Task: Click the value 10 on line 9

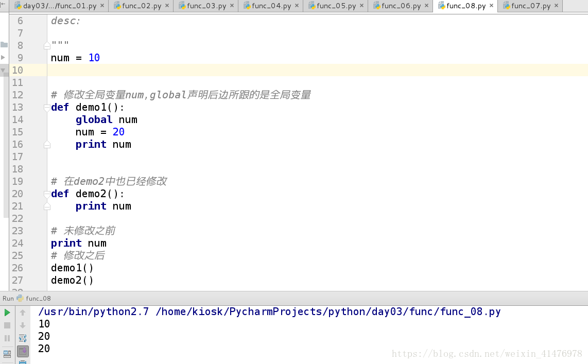Action: pos(94,58)
